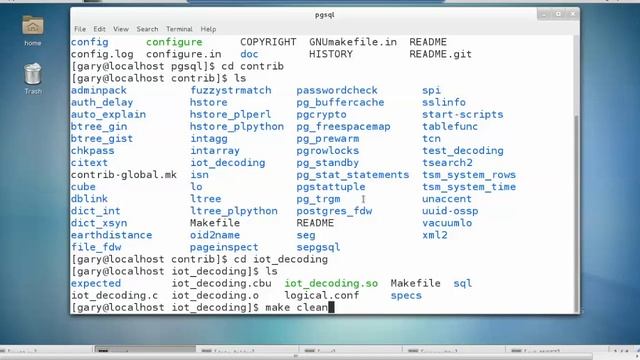Click 'iot_decoding.so' file name

click(331, 283)
